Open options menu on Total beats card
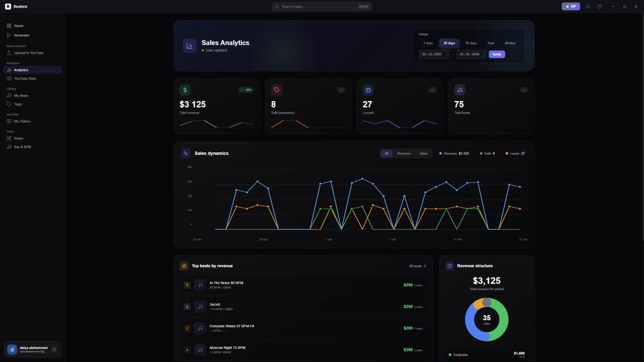Image resolution: width=644 pixels, height=362 pixels. (524, 89)
